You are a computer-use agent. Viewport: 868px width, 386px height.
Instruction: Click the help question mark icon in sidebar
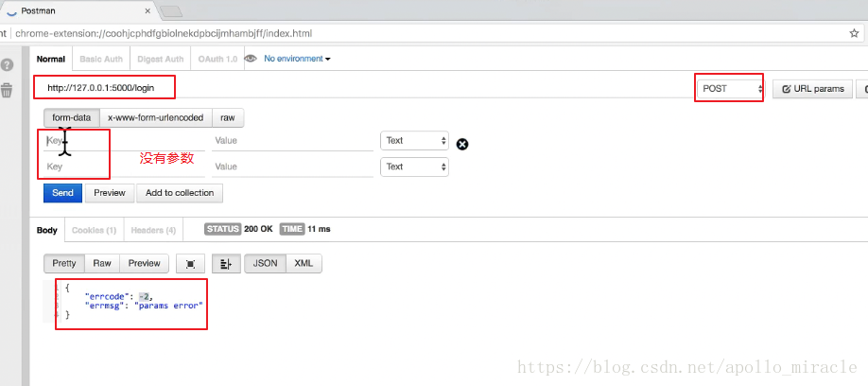click(7, 64)
